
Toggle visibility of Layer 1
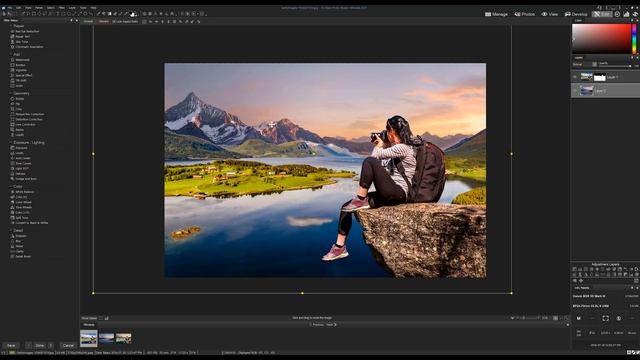(x=575, y=77)
